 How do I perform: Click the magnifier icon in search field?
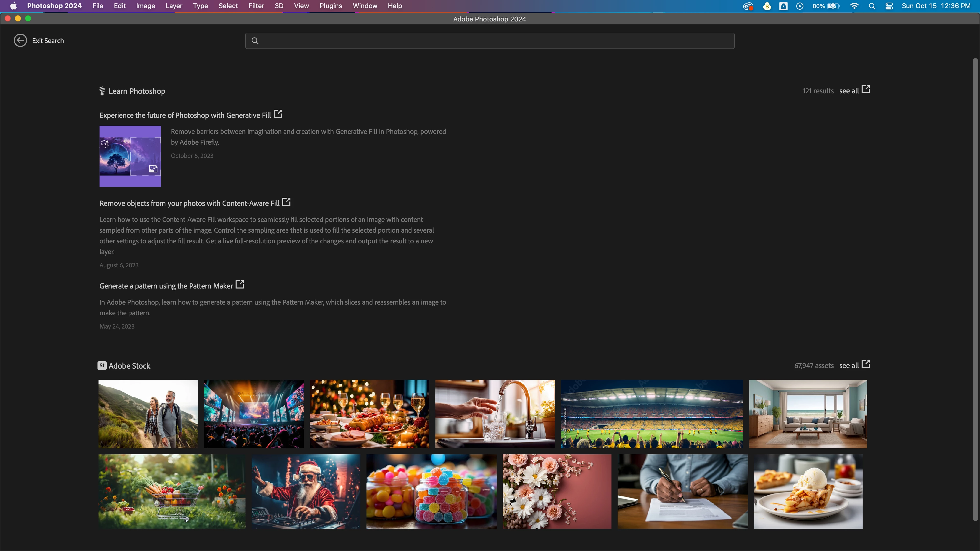(255, 41)
